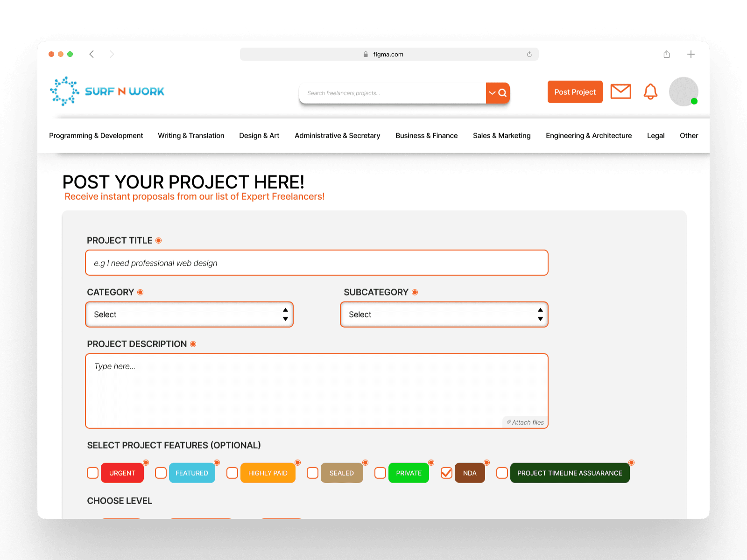This screenshot has width=747, height=560.
Task: Check the PRIVATE feature checkbox
Action: click(380, 473)
